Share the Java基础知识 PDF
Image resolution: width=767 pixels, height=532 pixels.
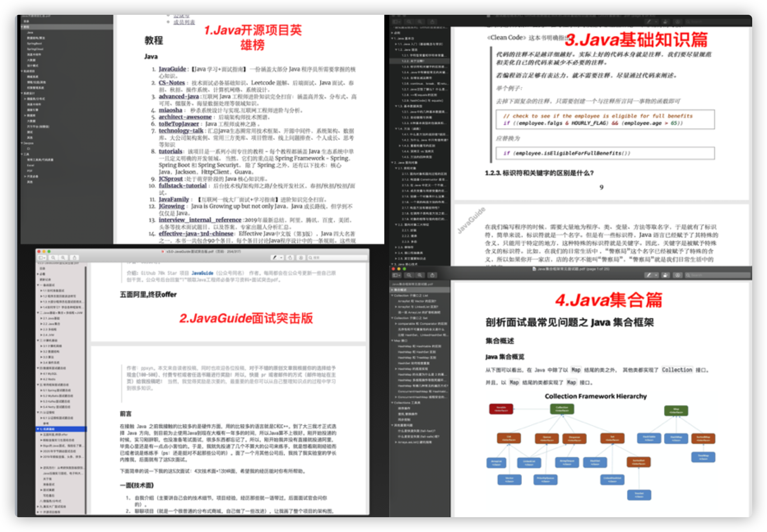click(x=432, y=22)
